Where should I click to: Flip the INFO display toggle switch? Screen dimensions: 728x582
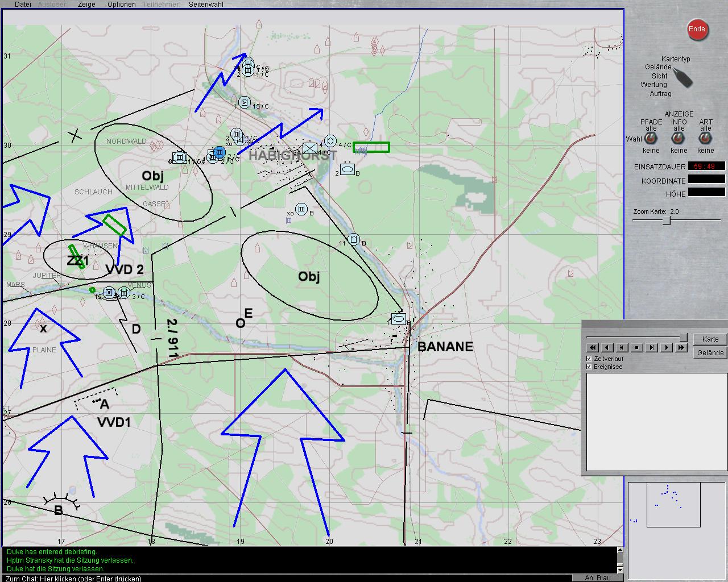(679, 139)
